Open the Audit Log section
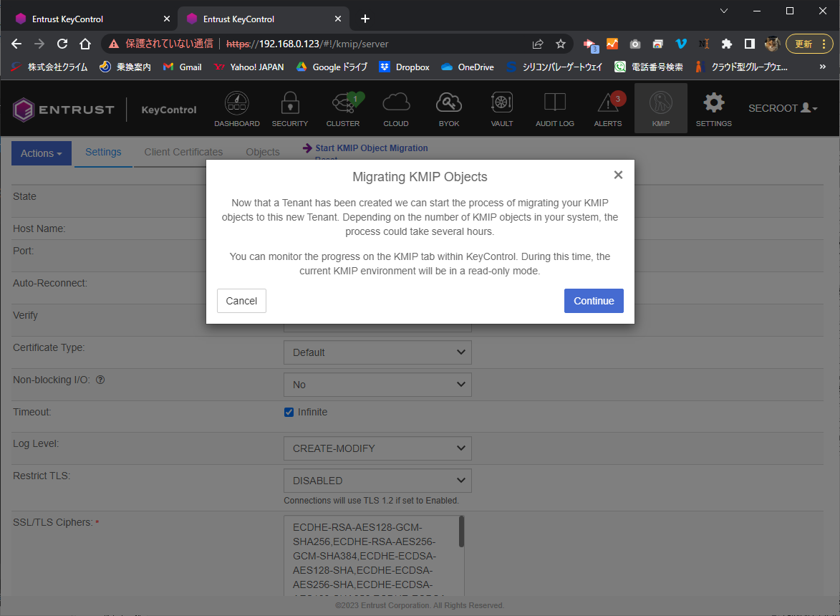840x616 pixels. pos(555,109)
